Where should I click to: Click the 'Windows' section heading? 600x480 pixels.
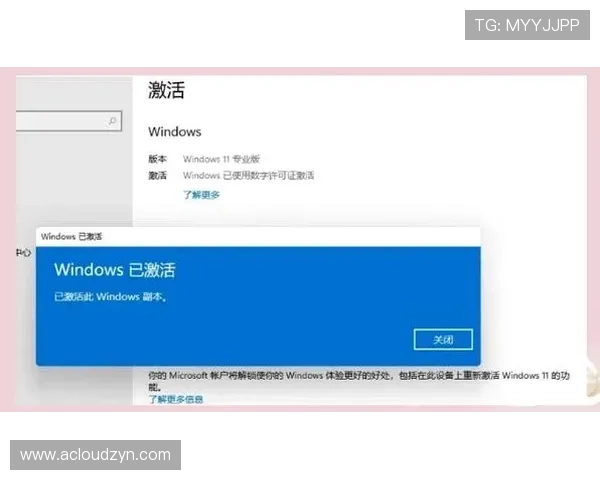175,132
